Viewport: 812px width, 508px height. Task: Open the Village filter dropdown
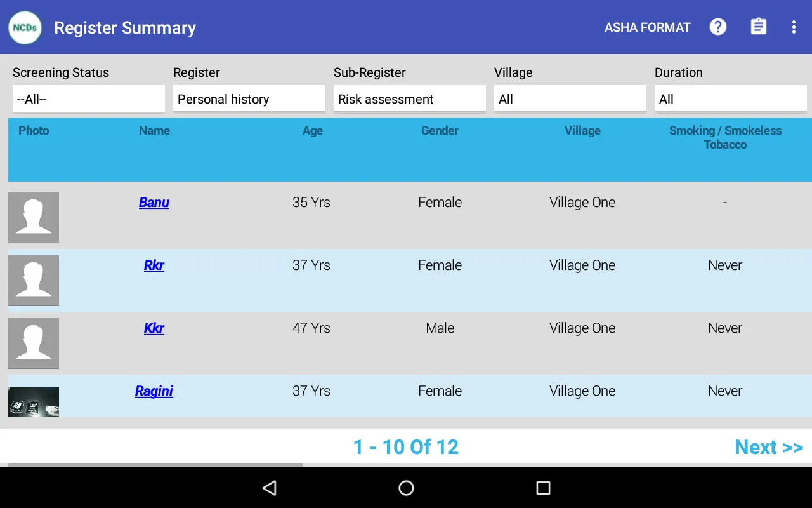click(570, 98)
